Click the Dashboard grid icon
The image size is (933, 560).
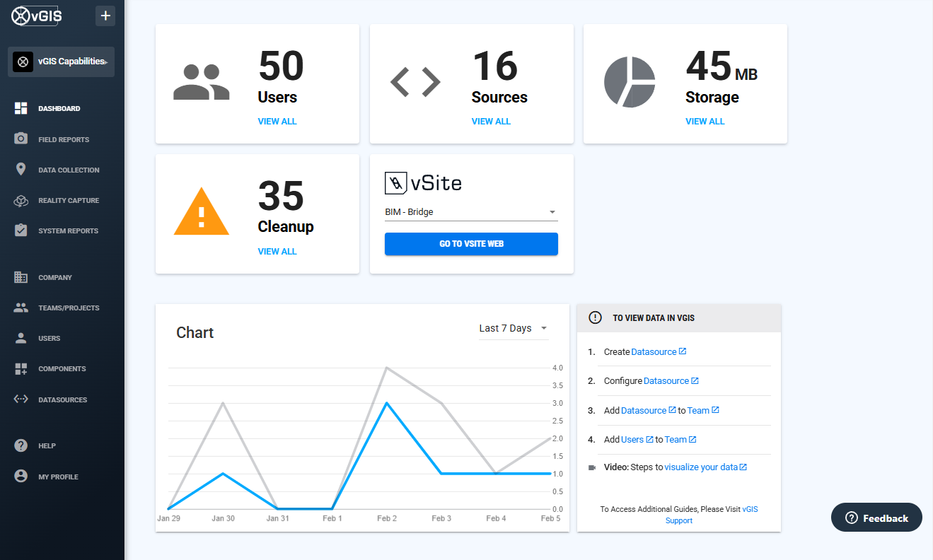click(x=21, y=109)
